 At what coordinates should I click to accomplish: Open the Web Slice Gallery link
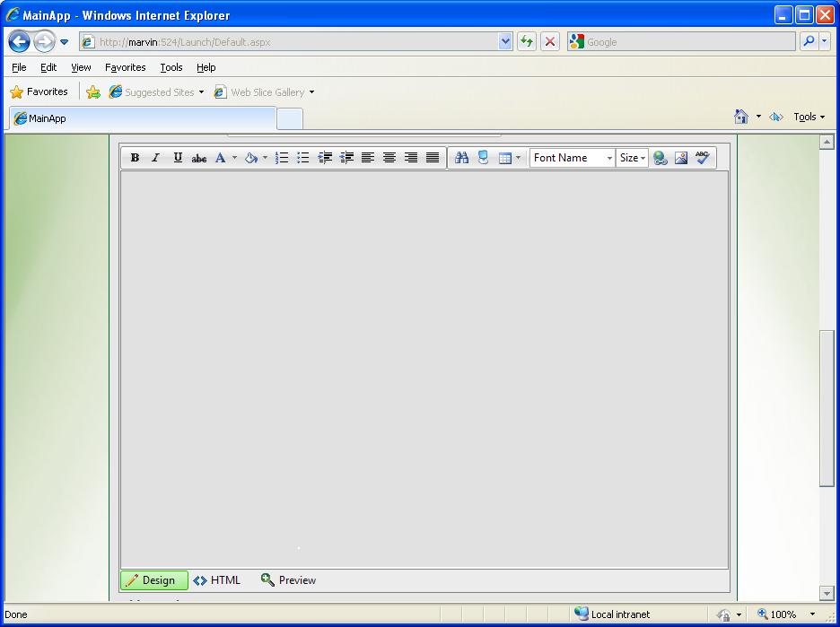[264, 92]
